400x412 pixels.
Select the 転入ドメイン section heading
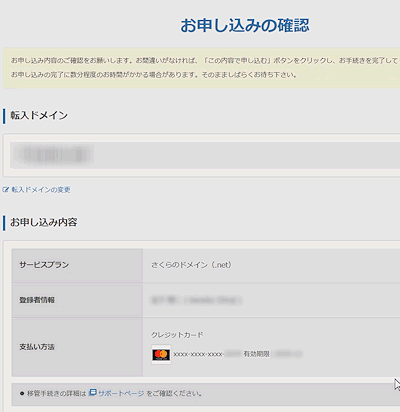click(x=39, y=115)
